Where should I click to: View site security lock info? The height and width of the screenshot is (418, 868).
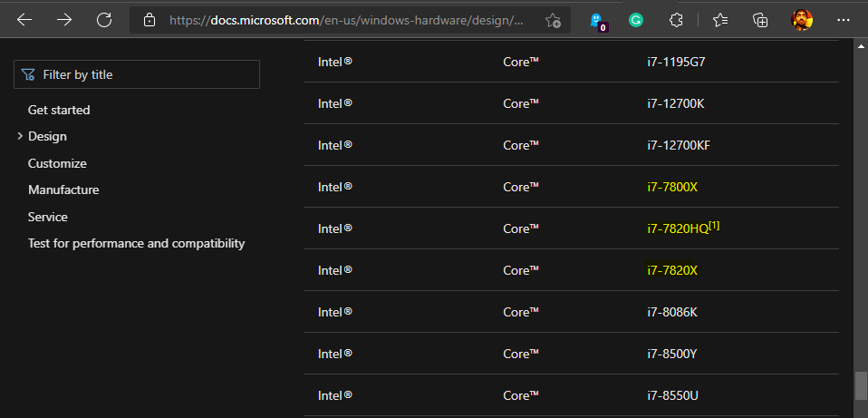[149, 21]
